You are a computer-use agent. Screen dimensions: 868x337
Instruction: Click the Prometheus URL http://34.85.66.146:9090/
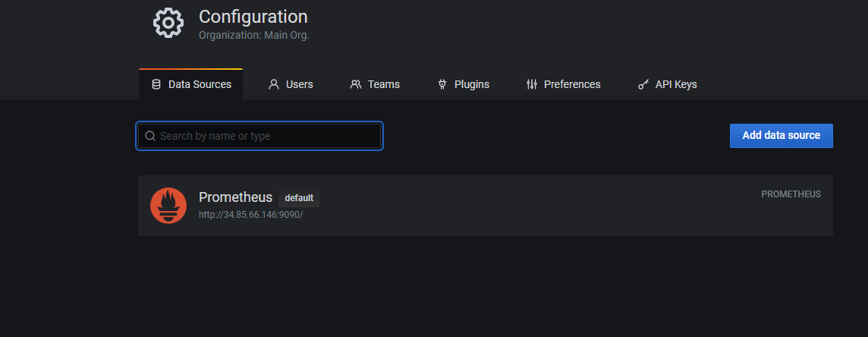[251, 215]
